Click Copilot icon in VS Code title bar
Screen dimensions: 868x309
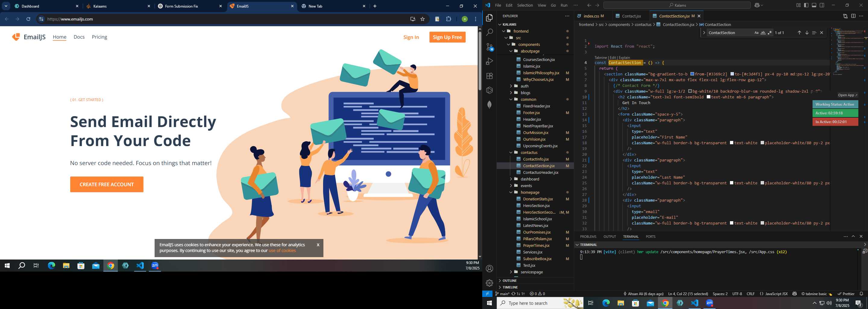(x=757, y=5)
